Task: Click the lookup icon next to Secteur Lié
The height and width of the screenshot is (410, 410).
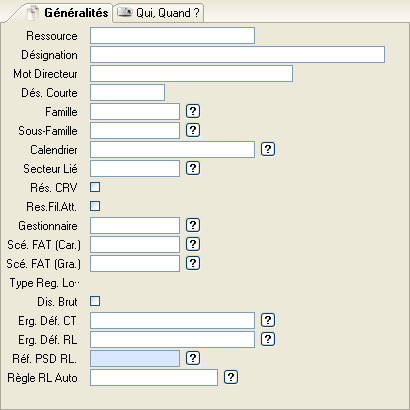Action: coord(193,168)
